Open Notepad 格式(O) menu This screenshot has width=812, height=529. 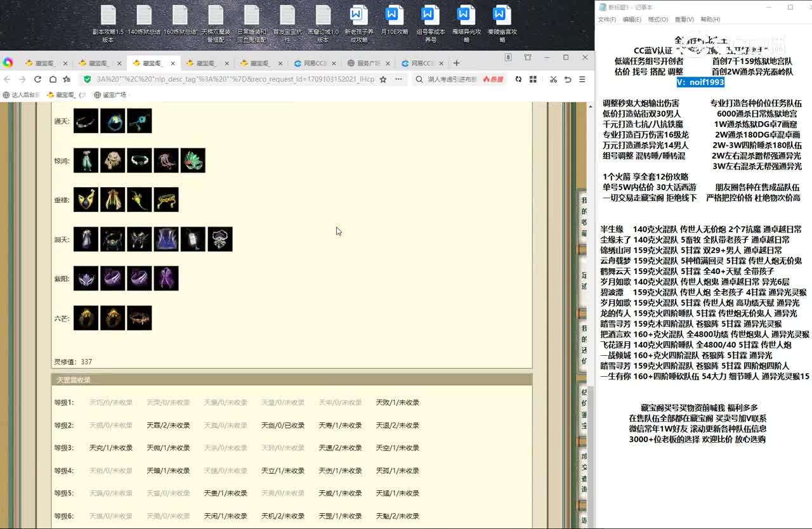(658, 20)
